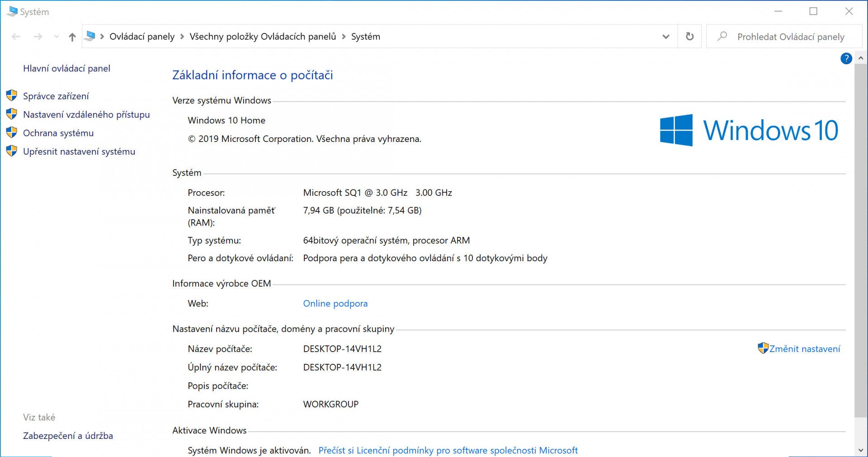Click pen and touch support value text
Viewport: 868px width, 457px height.
click(x=425, y=258)
